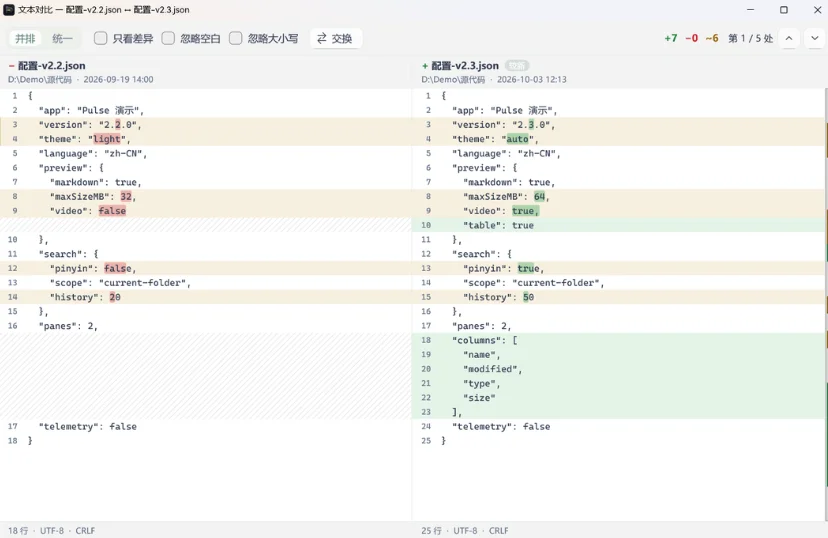Image resolution: width=828 pixels, height=538 pixels.
Task: Click the green plus icon beside 配置-v2.3.json
Action: [425, 66]
